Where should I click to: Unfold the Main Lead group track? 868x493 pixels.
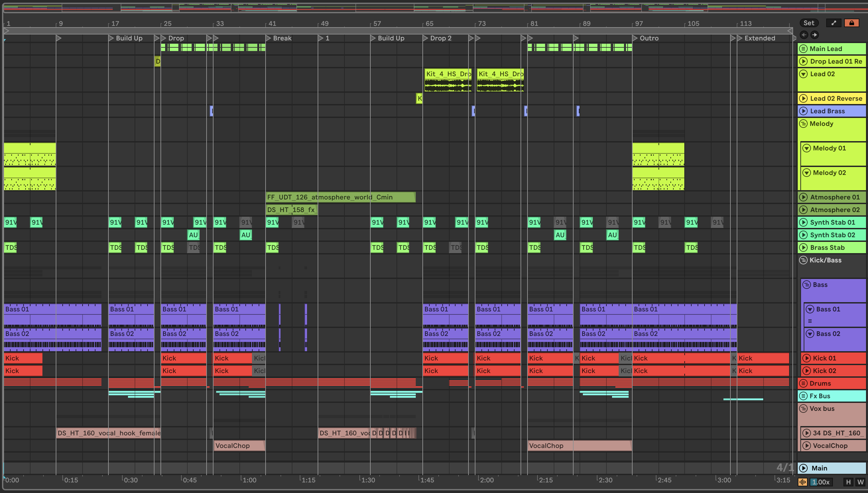[803, 49]
